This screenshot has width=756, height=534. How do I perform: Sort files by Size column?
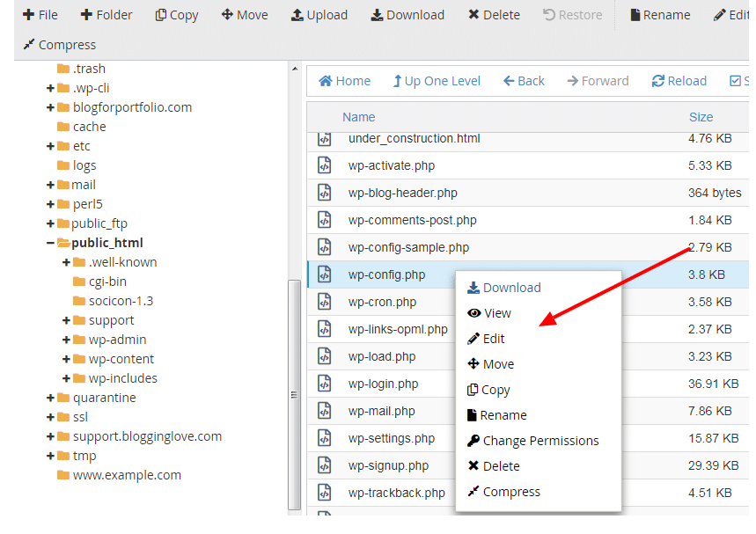pyautogui.click(x=701, y=117)
